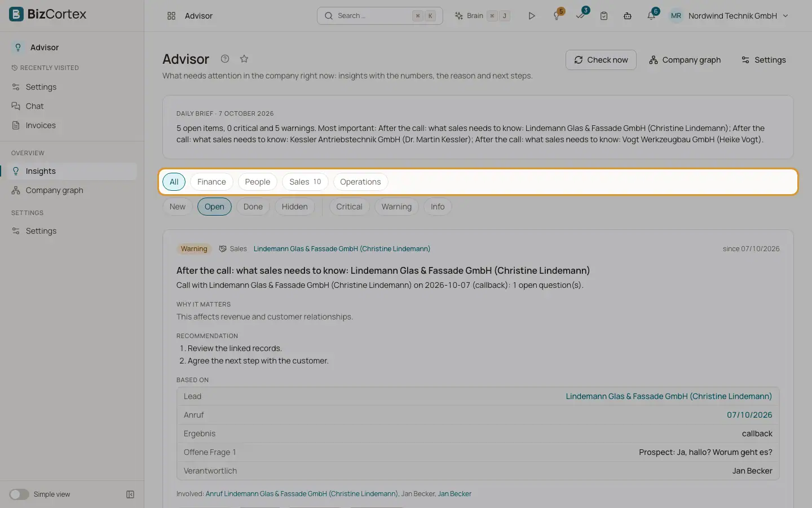Open the apps grid icon beside Advisor
812x508 pixels.
click(171, 16)
